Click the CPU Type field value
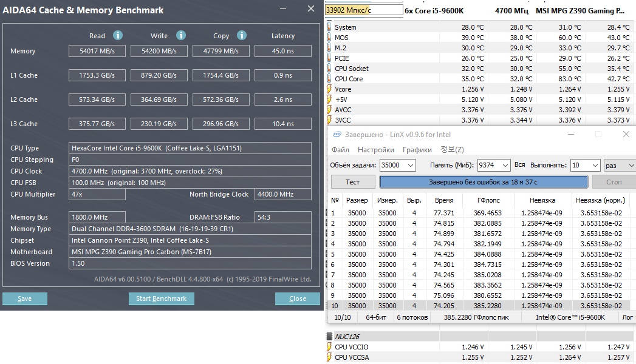636x364 pixels. 190,148
